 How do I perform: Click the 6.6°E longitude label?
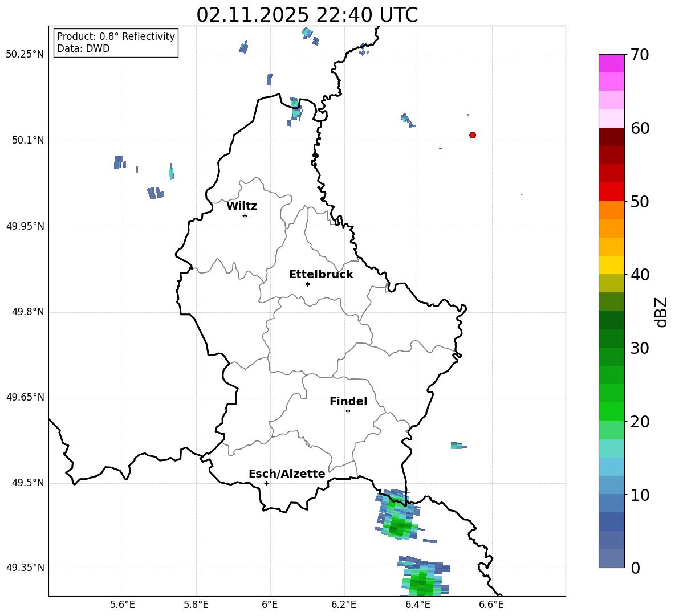(491, 605)
